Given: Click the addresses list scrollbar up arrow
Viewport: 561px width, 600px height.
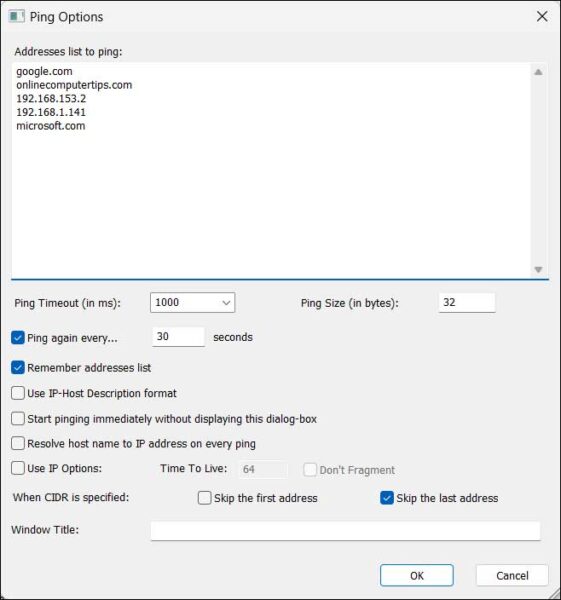Looking at the screenshot, I should tap(538, 72).
